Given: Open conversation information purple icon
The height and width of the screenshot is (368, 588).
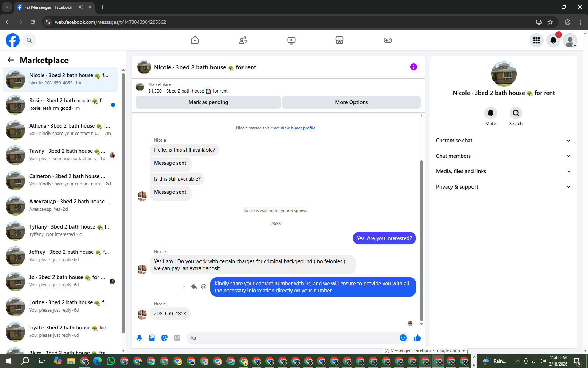Looking at the screenshot, I should pos(414,67).
